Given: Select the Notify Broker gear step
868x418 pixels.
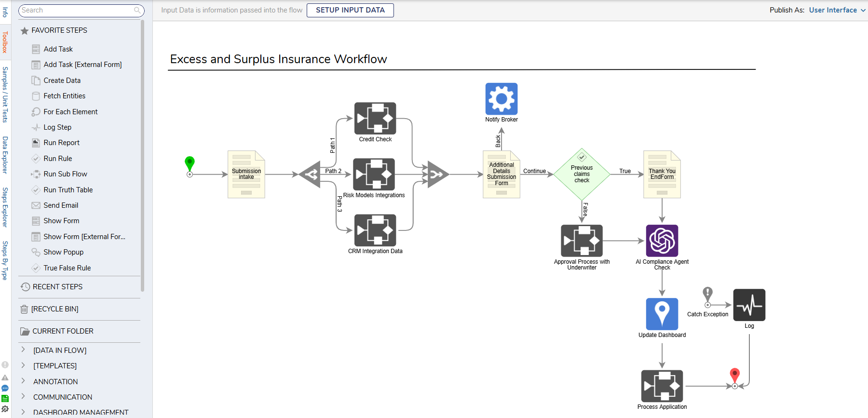Looking at the screenshot, I should (x=502, y=99).
